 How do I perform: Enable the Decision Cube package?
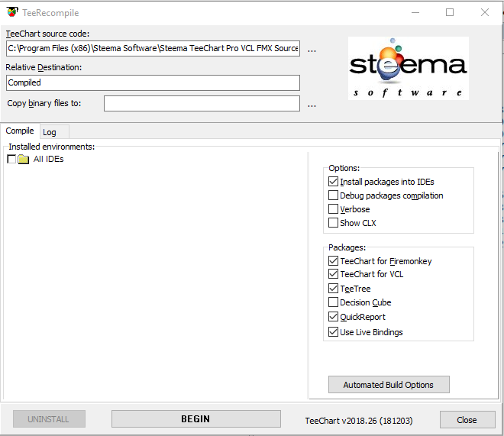click(333, 302)
